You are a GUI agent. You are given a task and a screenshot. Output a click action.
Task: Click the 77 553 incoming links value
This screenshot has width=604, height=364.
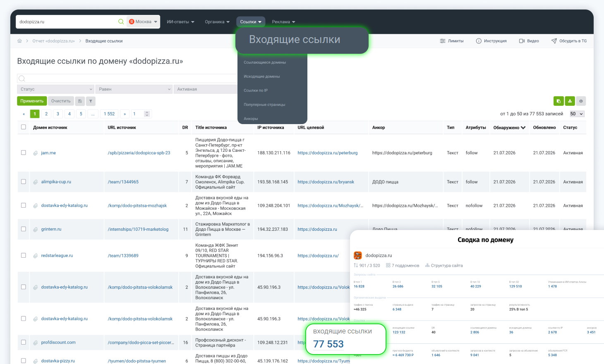[328, 344]
